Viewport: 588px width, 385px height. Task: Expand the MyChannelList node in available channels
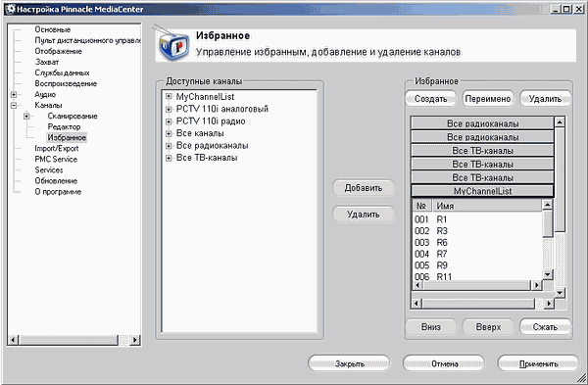click(x=169, y=97)
